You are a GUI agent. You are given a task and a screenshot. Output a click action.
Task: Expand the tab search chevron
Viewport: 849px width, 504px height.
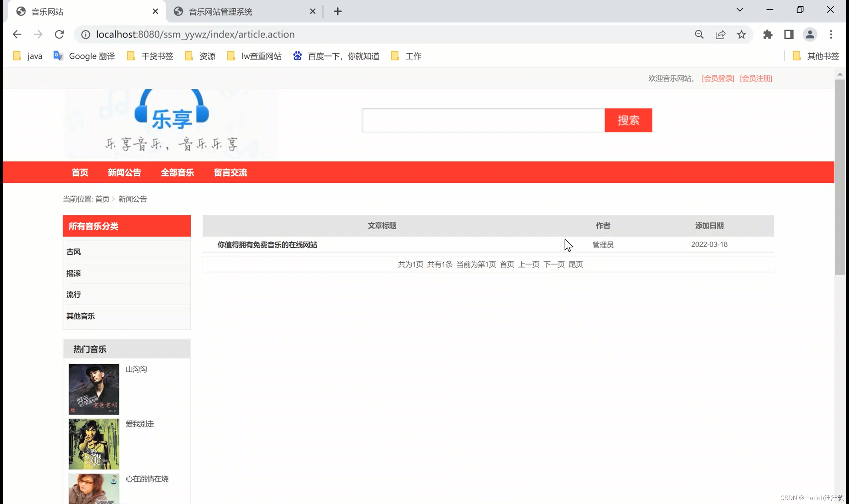coord(740,10)
